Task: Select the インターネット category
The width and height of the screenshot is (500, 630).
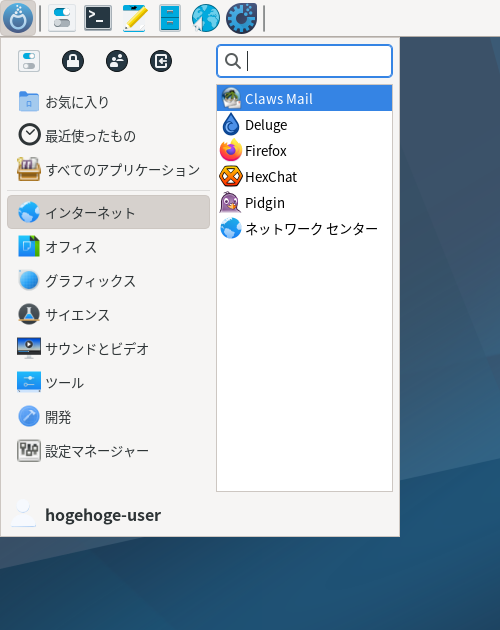Action: [109, 212]
